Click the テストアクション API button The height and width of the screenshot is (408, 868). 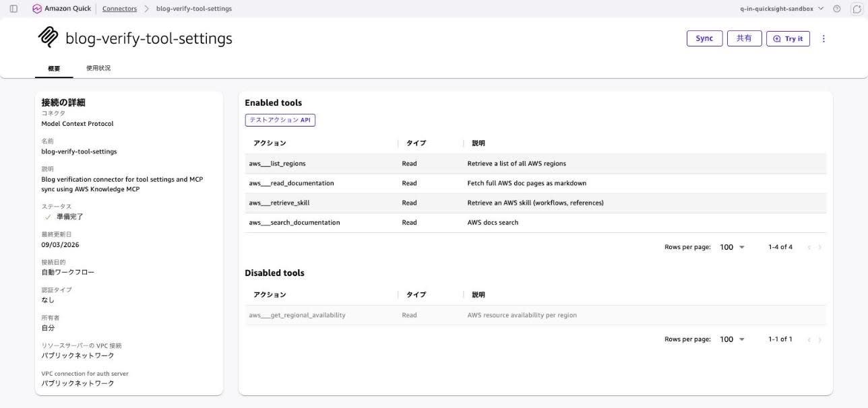280,120
